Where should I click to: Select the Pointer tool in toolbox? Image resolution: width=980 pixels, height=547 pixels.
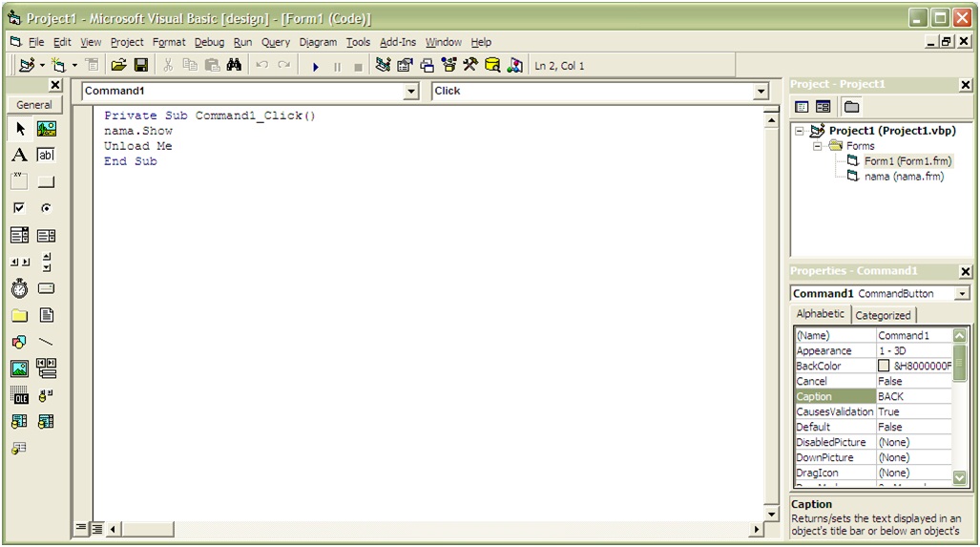click(19, 129)
